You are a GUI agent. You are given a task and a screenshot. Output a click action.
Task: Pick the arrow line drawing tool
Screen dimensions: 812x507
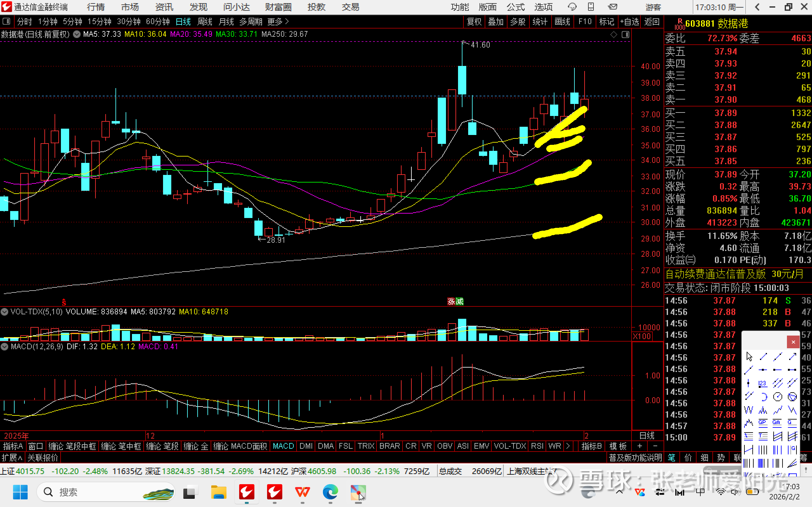[x=792, y=356]
